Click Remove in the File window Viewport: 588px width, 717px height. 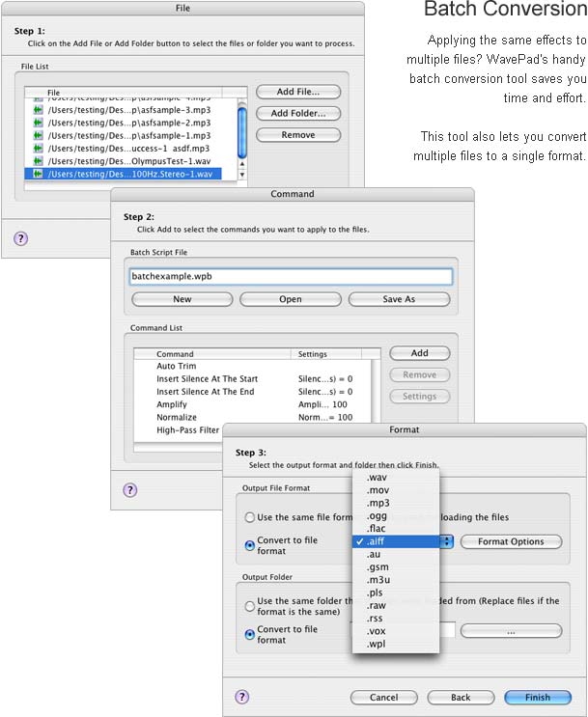tap(298, 135)
